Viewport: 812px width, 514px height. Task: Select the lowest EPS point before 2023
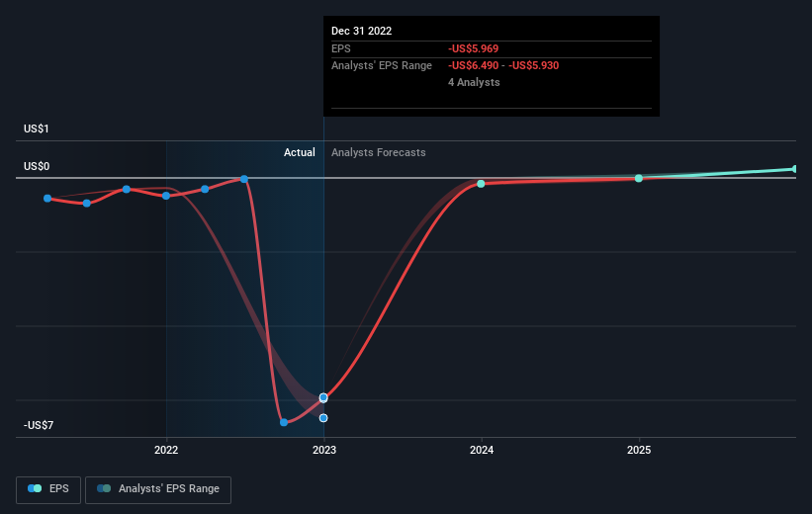pyautogui.click(x=284, y=422)
